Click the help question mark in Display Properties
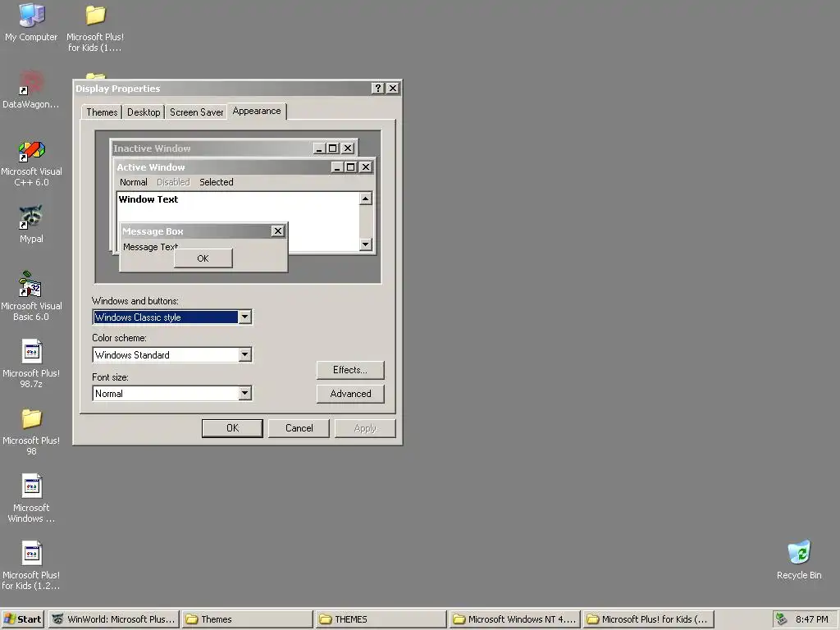Screen dimensions: 840x630 pos(377,89)
